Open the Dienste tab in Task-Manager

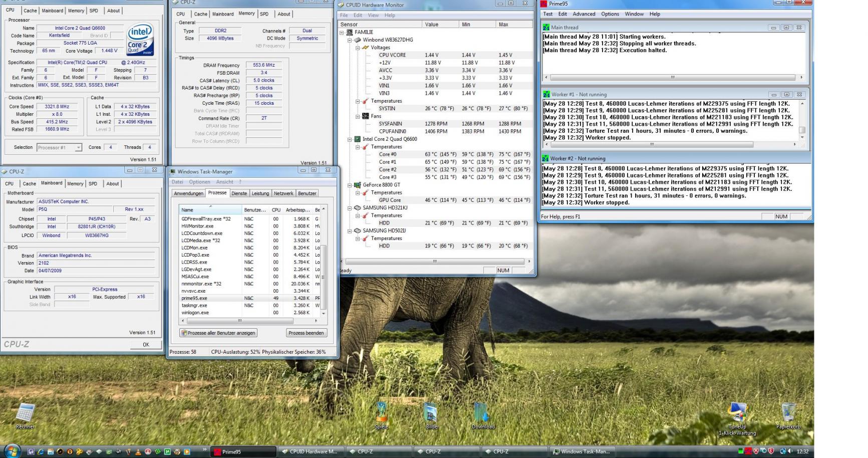point(239,193)
